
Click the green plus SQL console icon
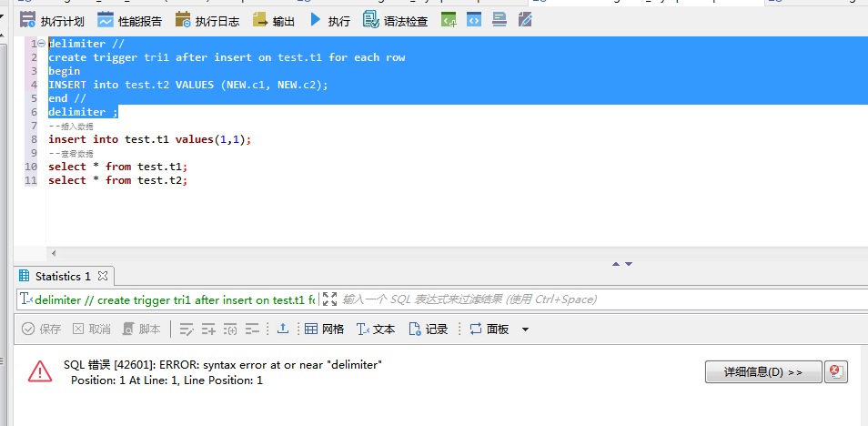(x=449, y=20)
